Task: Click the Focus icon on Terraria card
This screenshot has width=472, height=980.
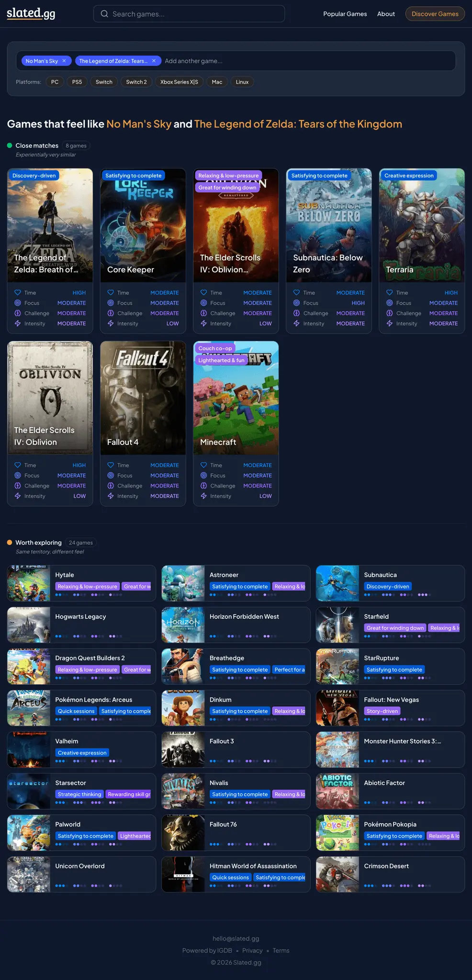Action: click(x=390, y=303)
